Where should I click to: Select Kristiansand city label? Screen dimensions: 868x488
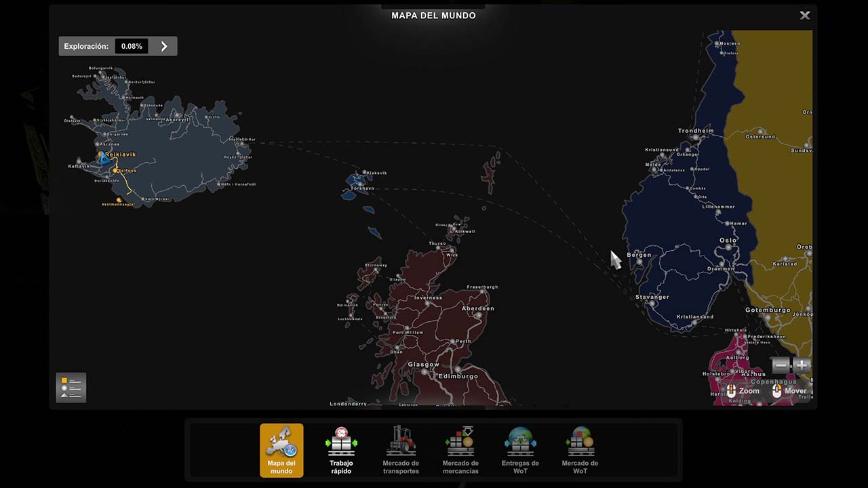(695, 317)
